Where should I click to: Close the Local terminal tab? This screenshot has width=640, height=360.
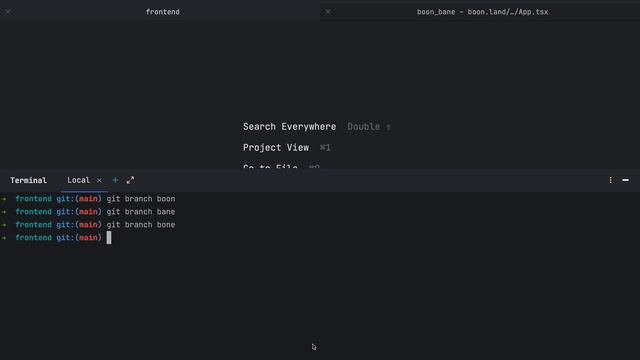click(x=99, y=180)
